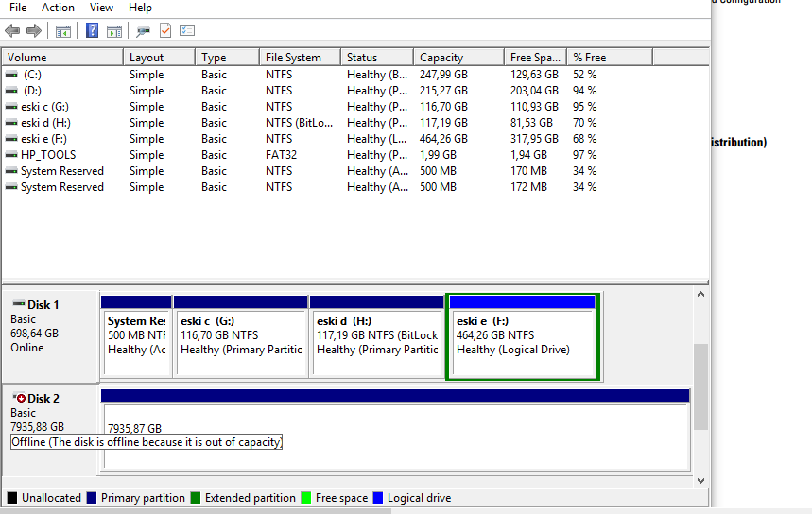The image size is (812, 514).
Task: Sort volumes by the File System column
Action: point(293,58)
